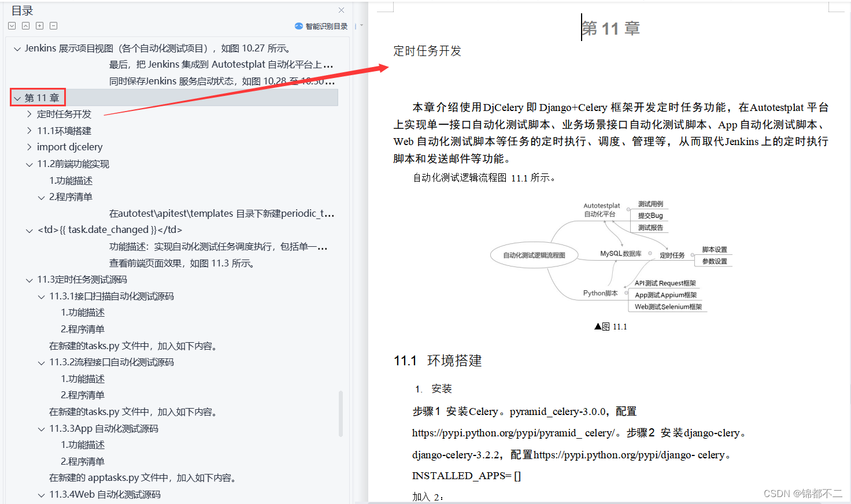The width and height of the screenshot is (851, 504).
Task: Open small dropdown arrow beside 智能识别目录
Action: tap(361, 25)
